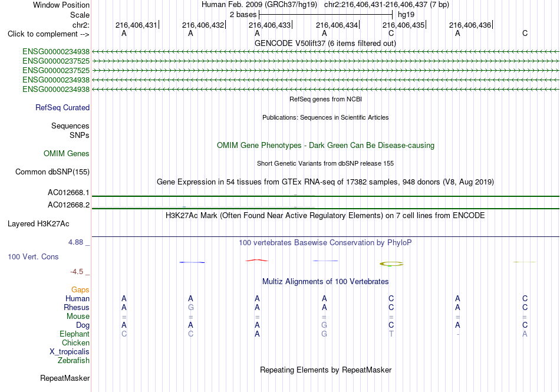Click 'Publications: Sequences in Scientific Articles' title
Viewport: 560px width, 392px height.
325,117
